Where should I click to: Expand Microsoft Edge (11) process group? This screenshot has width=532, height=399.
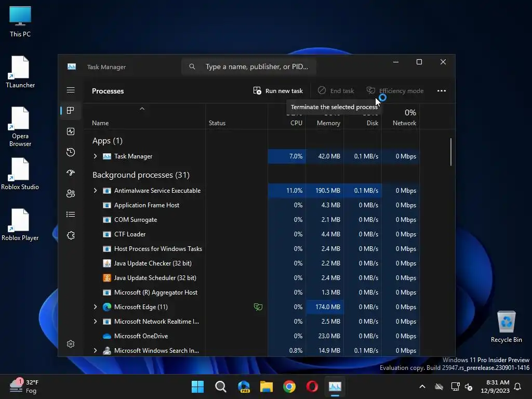(x=96, y=307)
